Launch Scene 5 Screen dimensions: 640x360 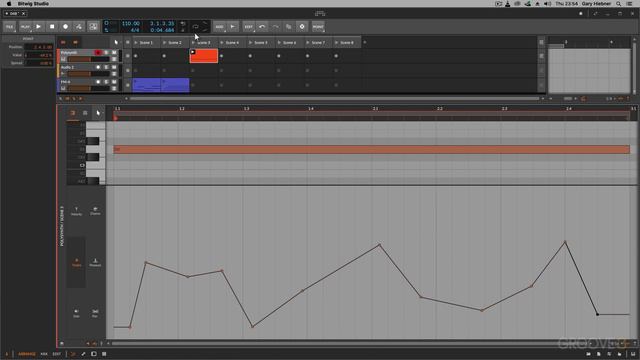click(250, 42)
